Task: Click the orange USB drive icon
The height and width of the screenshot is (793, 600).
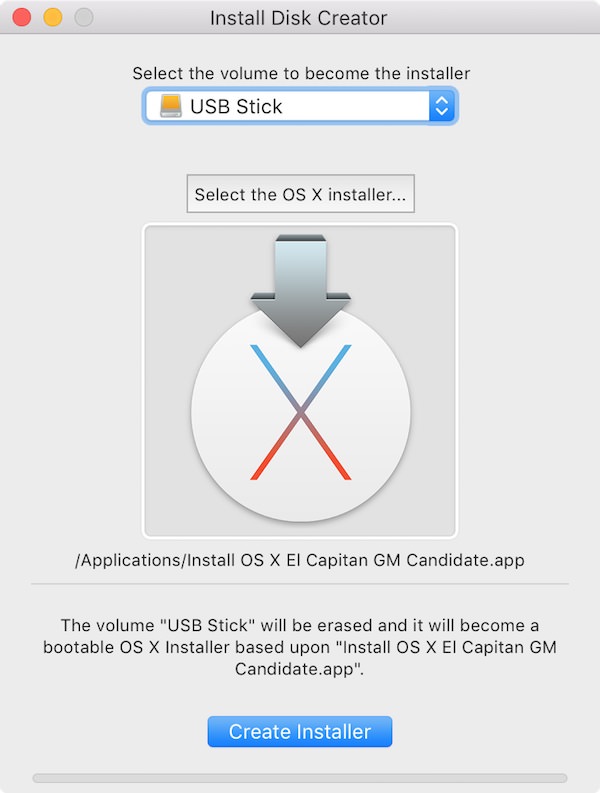Action: (170, 106)
